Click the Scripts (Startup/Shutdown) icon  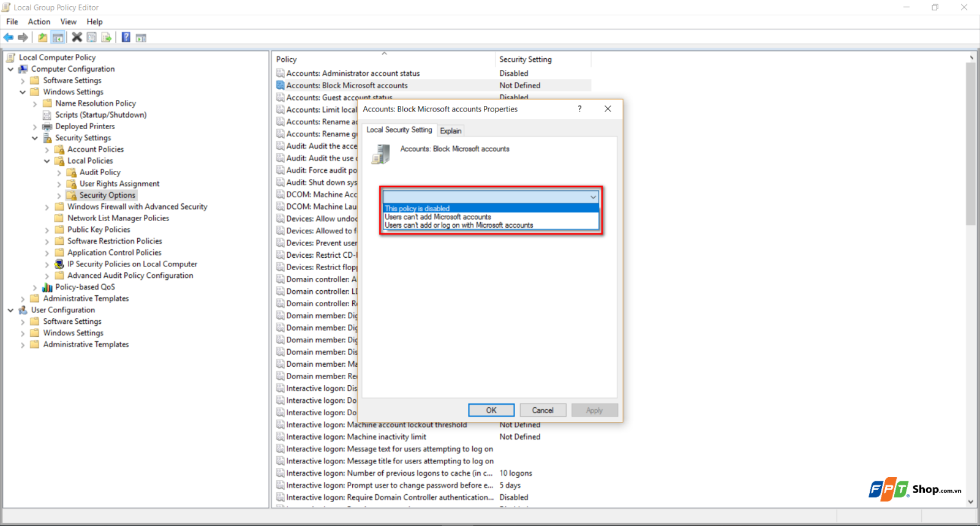point(47,115)
